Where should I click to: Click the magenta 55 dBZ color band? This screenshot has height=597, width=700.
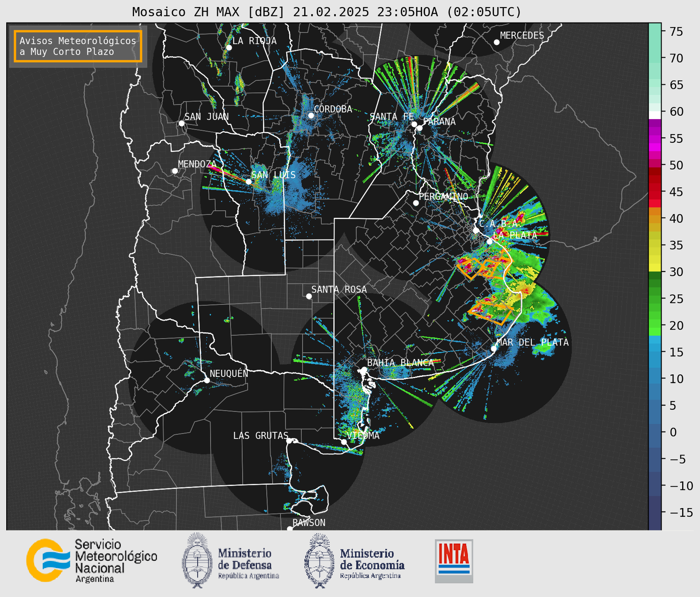point(654,139)
